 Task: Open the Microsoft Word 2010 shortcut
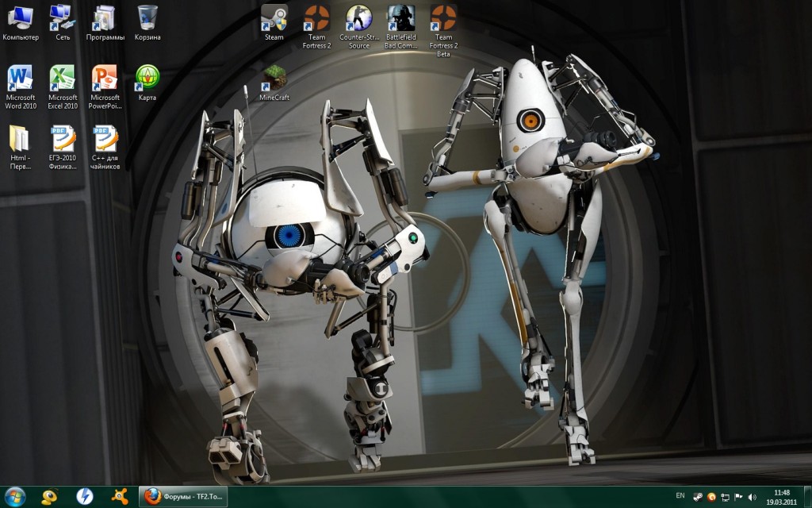[21, 87]
